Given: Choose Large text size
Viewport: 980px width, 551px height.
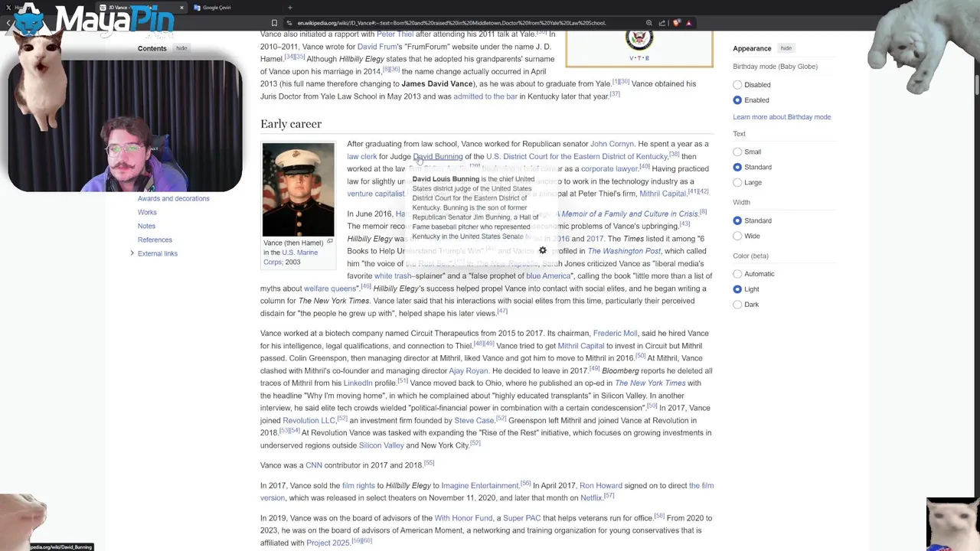Looking at the screenshot, I should coord(737,182).
